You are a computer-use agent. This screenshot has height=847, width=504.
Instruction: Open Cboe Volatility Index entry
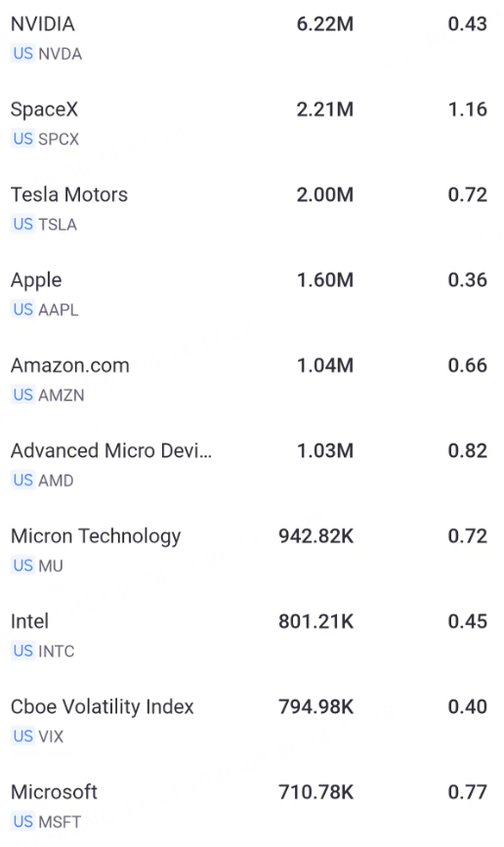(x=252, y=721)
